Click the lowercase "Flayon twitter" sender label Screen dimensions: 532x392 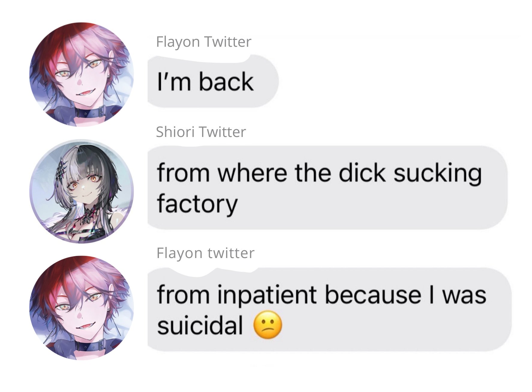pos(205,253)
